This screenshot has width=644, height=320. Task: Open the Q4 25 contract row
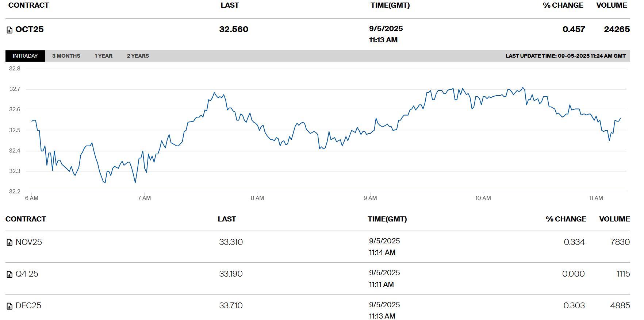coord(27,274)
